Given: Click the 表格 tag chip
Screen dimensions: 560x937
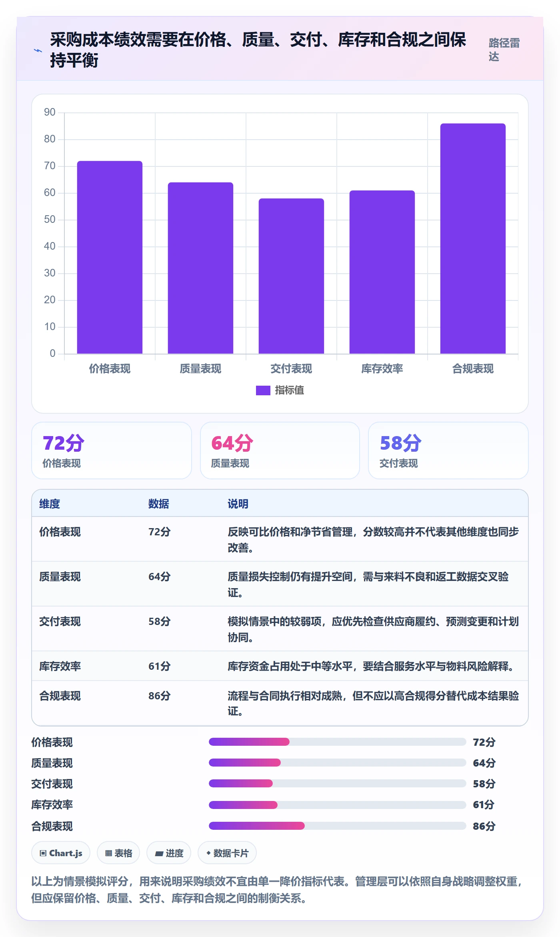Looking at the screenshot, I should pyautogui.click(x=118, y=853).
